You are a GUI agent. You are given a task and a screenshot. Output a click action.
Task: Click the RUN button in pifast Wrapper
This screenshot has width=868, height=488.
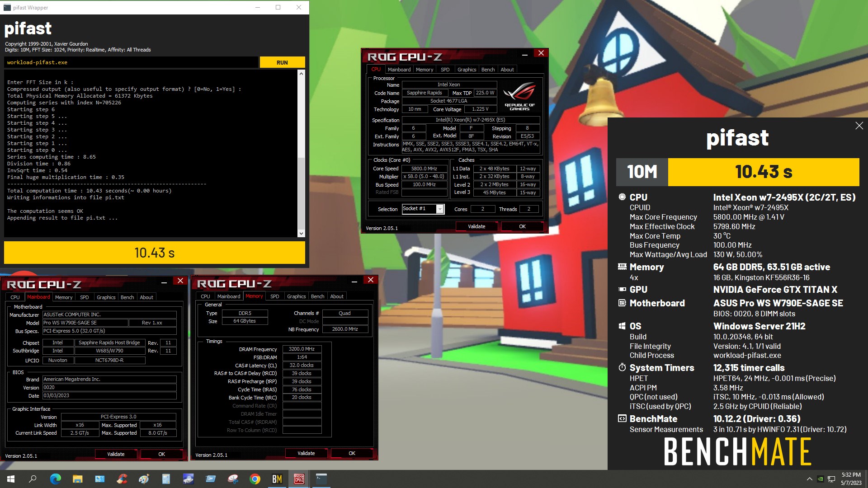coord(282,62)
